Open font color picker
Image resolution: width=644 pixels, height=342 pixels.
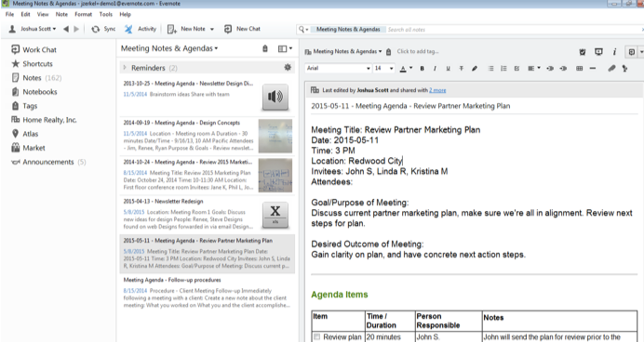(x=406, y=69)
